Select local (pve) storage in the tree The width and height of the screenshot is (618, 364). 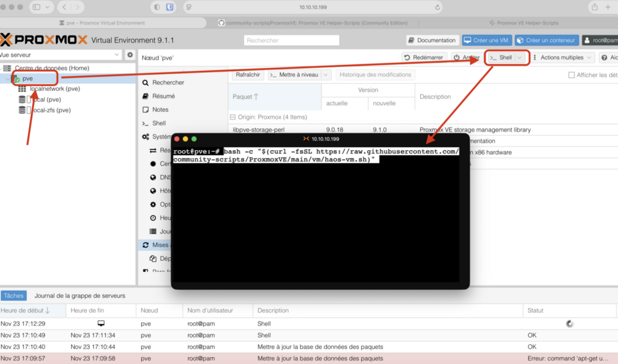[46, 99]
